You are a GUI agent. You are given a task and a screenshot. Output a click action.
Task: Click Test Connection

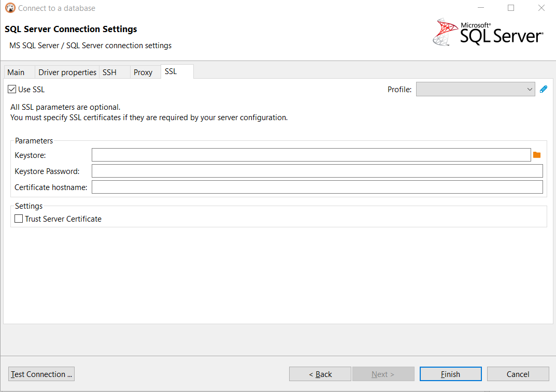[x=41, y=373]
